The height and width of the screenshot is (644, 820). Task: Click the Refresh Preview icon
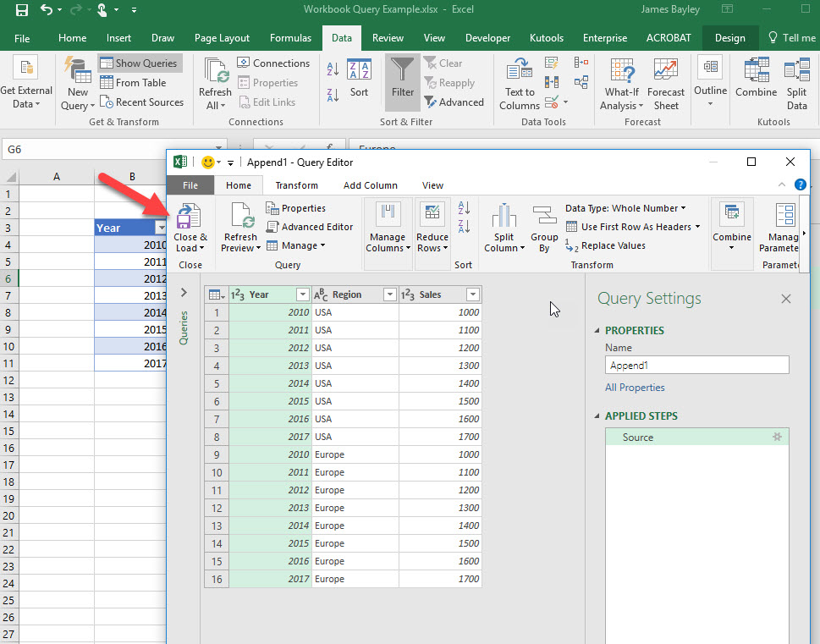[240, 218]
